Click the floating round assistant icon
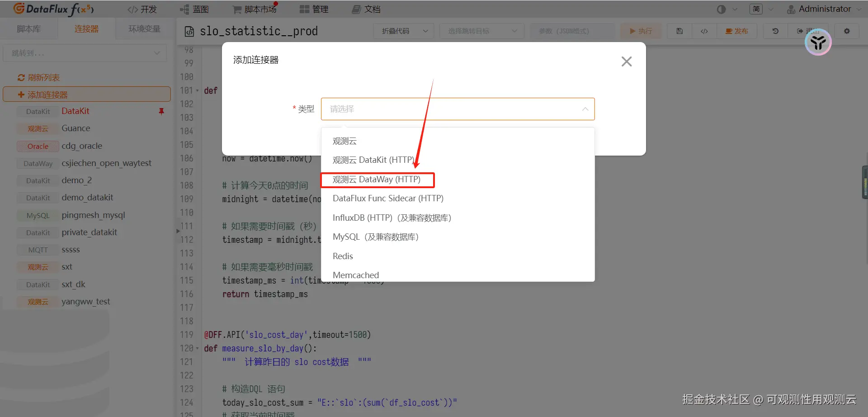Image resolution: width=868 pixels, height=417 pixels. pyautogui.click(x=818, y=43)
